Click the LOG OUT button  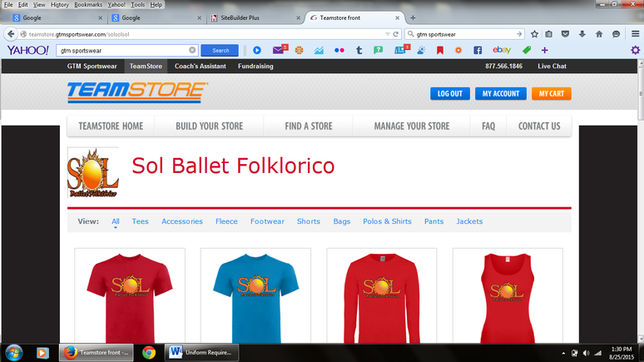[x=450, y=94]
